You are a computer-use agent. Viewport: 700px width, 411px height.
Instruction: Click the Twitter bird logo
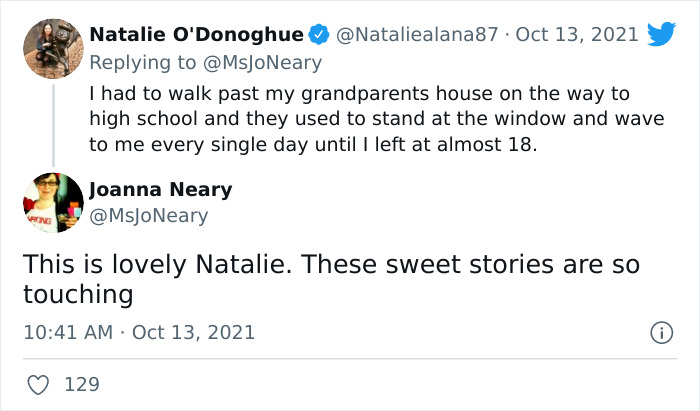point(662,35)
